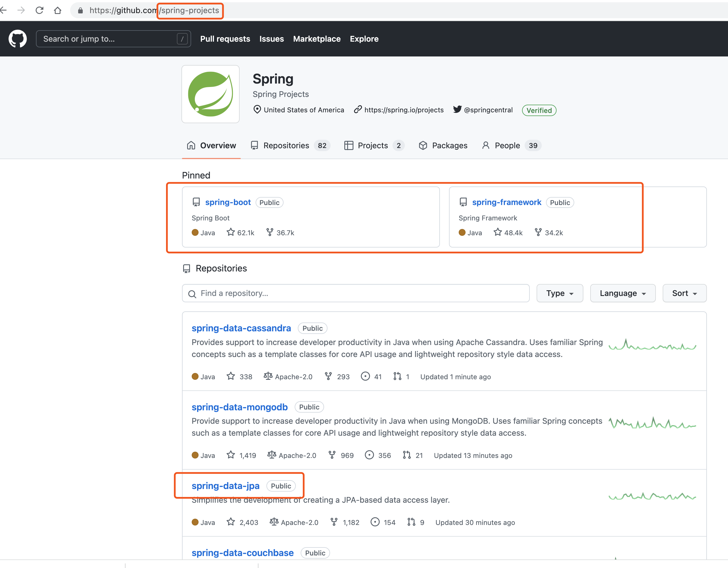Open the @springcentral Twitter link

488,110
